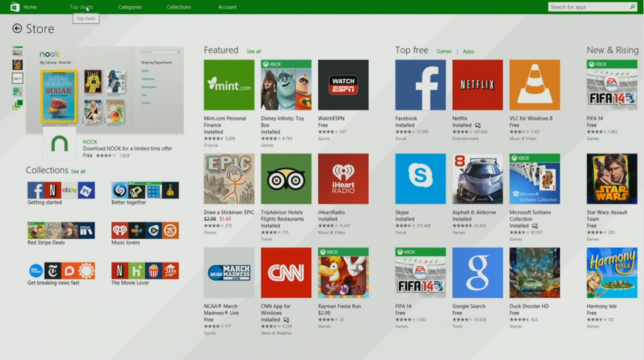Open the WatchESPN app tile

click(x=343, y=85)
